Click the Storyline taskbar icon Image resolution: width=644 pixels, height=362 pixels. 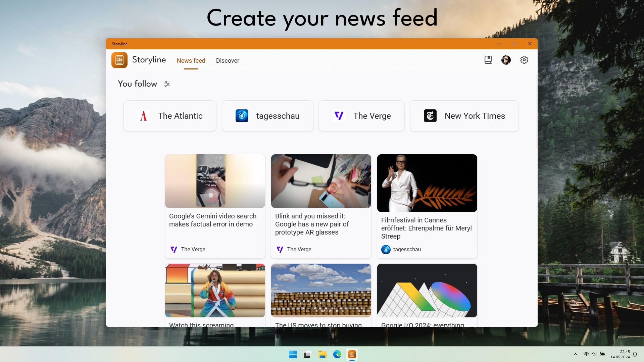pos(352,354)
